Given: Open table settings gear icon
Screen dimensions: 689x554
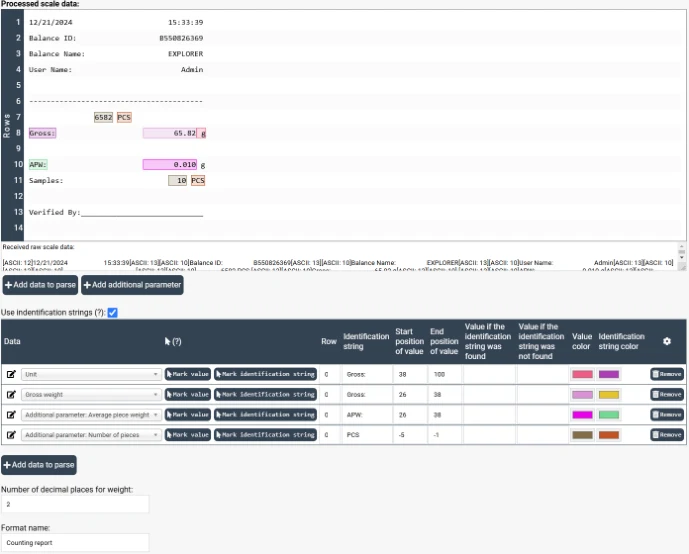Looking at the screenshot, I should (667, 341).
